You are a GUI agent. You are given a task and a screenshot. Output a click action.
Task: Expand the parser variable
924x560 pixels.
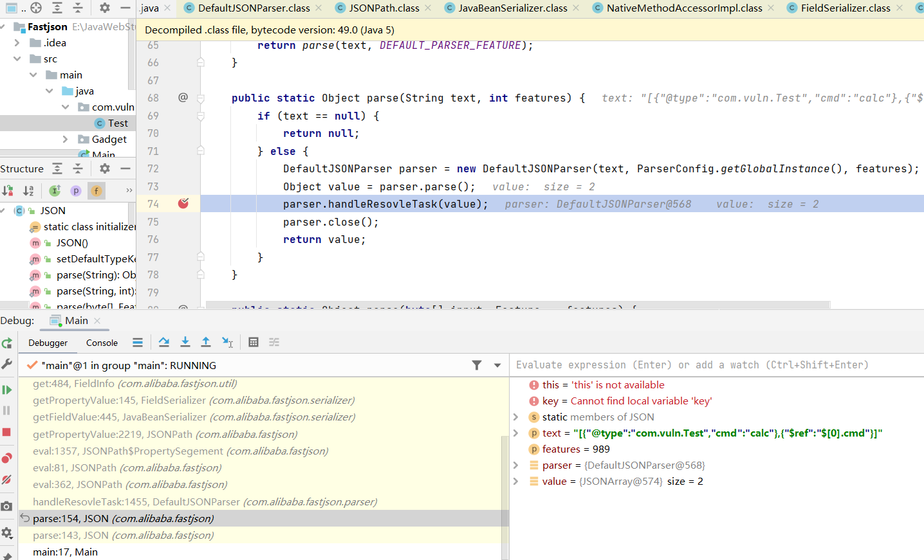(x=515, y=465)
